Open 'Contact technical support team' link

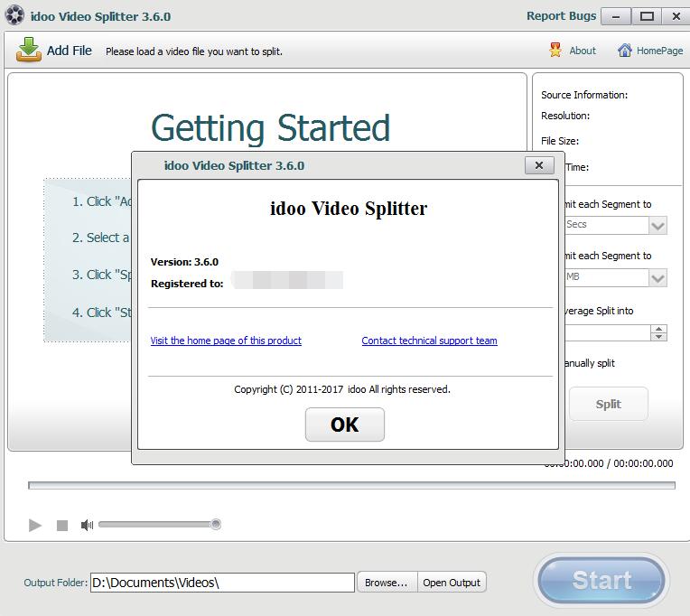pos(429,341)
